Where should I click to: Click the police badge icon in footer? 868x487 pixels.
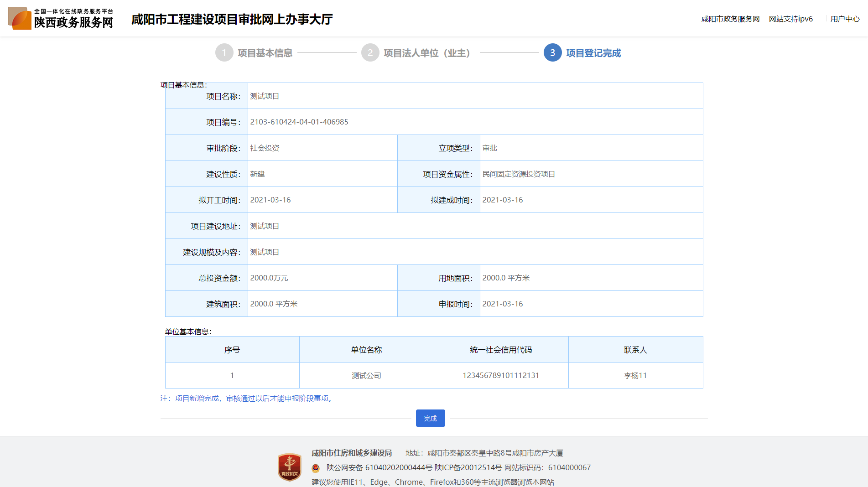click(316, 468)
